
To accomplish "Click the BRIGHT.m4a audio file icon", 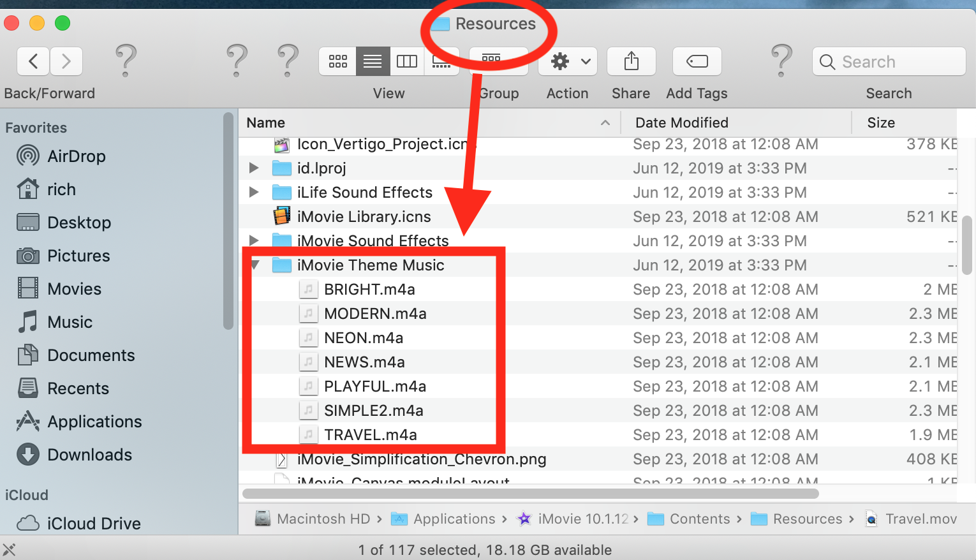I will click(x=309, y=290).
